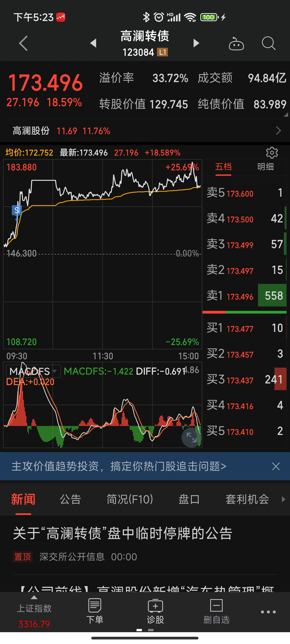Tap the 买4 173.416 order row

[244, 405]
